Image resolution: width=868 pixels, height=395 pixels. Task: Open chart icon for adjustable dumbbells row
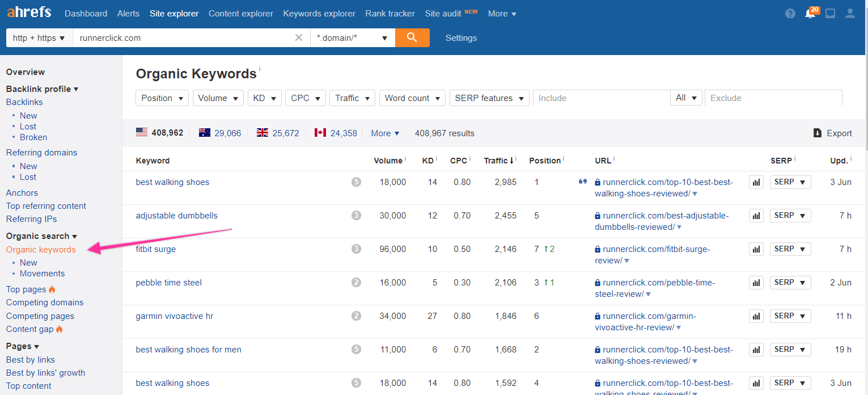756,216
